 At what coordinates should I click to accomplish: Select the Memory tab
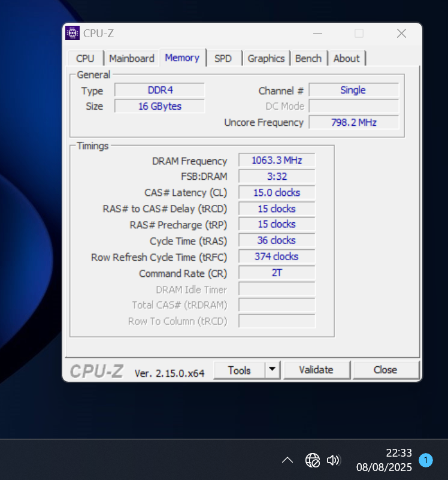[x=183, y=58]
